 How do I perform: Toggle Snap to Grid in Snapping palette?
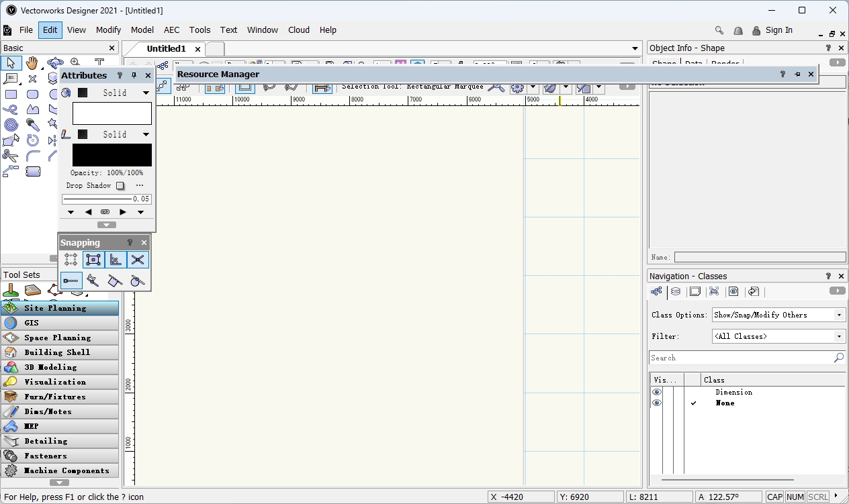pyautogui.click(x=71, y=260)
